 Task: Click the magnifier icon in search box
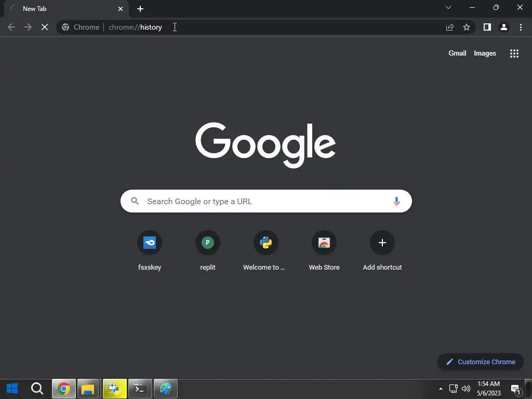[x=135, y=201]
